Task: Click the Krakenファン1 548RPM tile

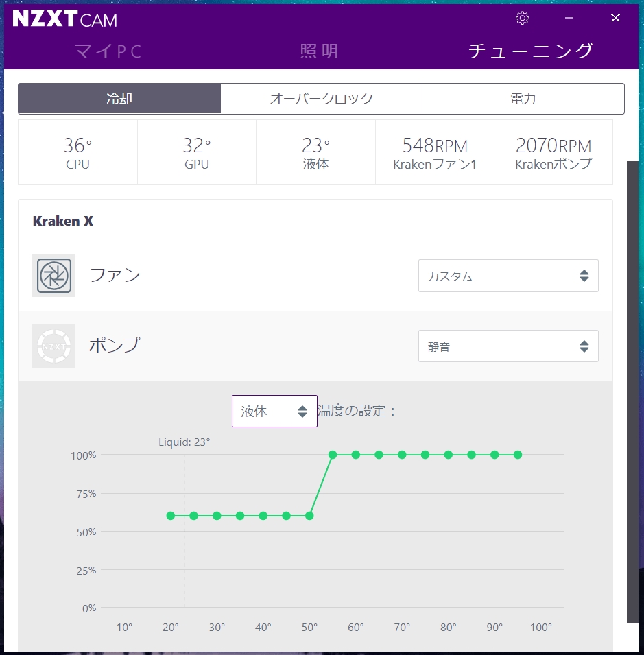Action: click(x=434, y=152)
